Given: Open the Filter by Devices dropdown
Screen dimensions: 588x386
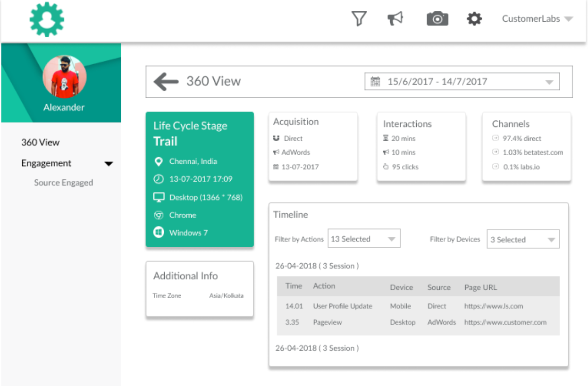Looking at the screenshot, I should [x=523, y=240].
